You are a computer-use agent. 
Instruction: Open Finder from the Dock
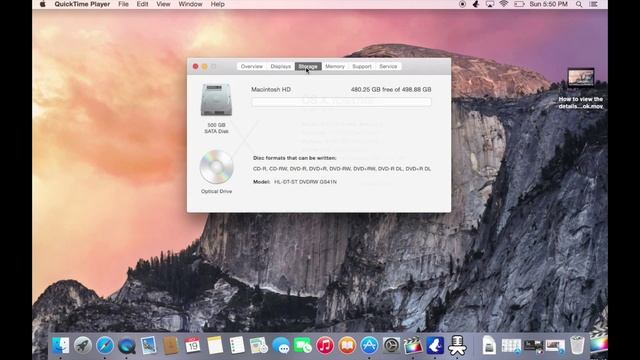(61, 346)
